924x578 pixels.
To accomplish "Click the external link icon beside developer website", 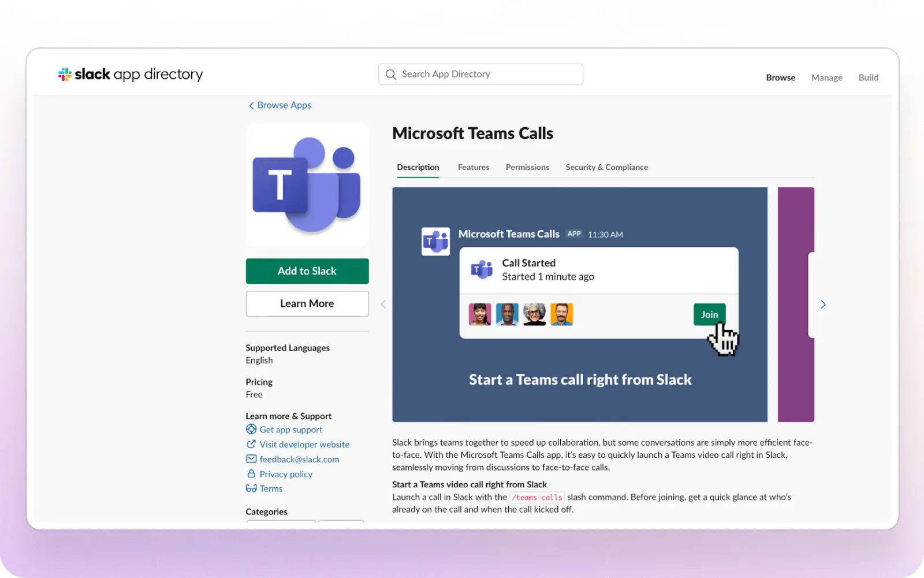I will (x=251, y=444).
